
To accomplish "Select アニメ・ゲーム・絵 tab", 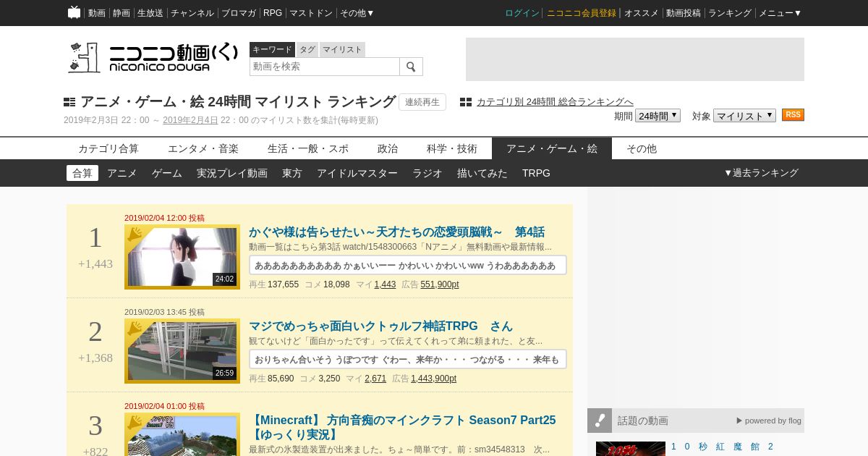I will [552, 148].
